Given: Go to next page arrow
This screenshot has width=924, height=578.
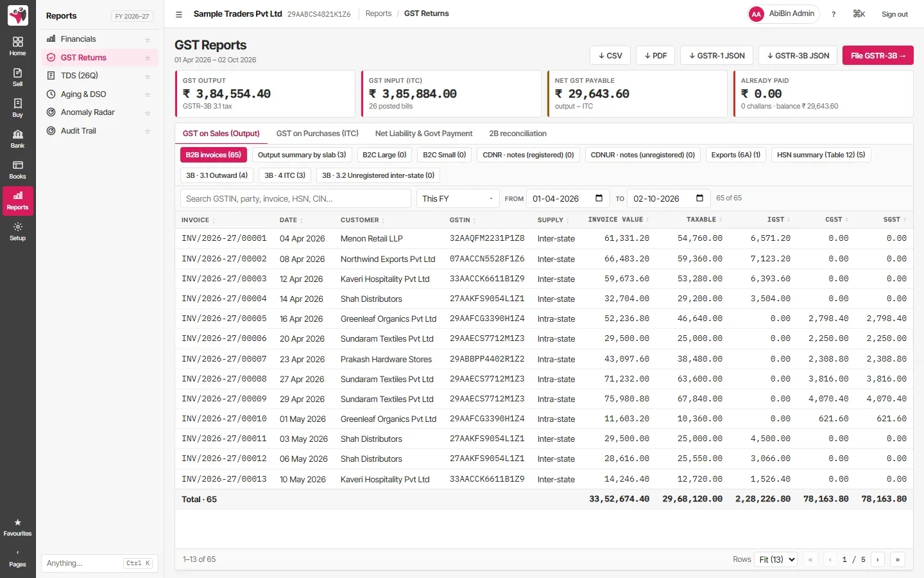Looking at the screenshot, I should [878, 559].
